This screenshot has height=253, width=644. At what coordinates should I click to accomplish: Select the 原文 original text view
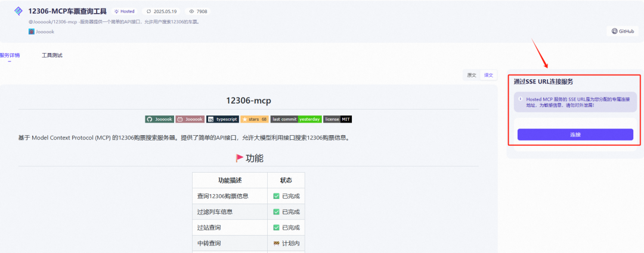point(472,75)
